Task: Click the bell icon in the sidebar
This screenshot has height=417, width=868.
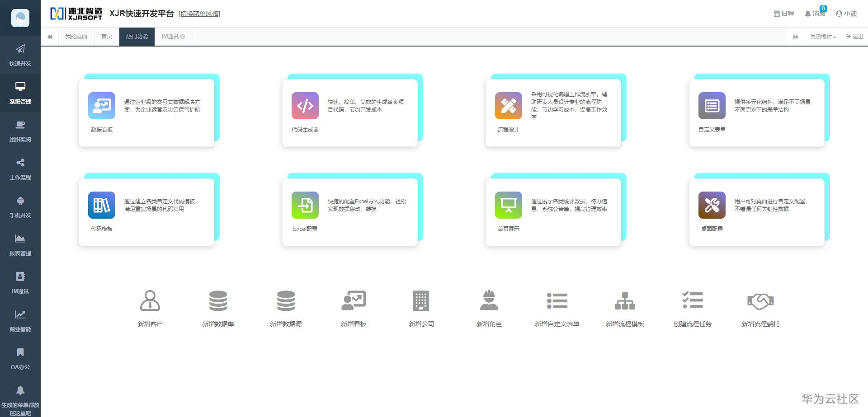Action: [20, 390]
